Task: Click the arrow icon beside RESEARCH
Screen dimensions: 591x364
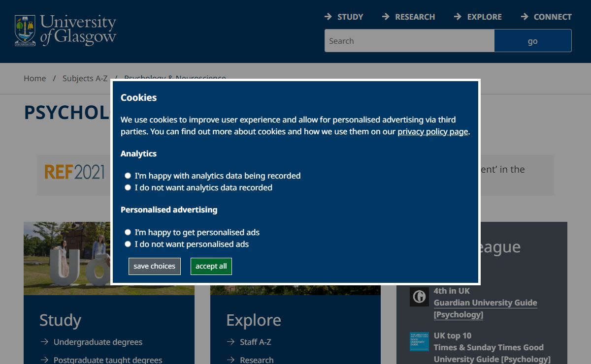Action: [x=386, y=17]
